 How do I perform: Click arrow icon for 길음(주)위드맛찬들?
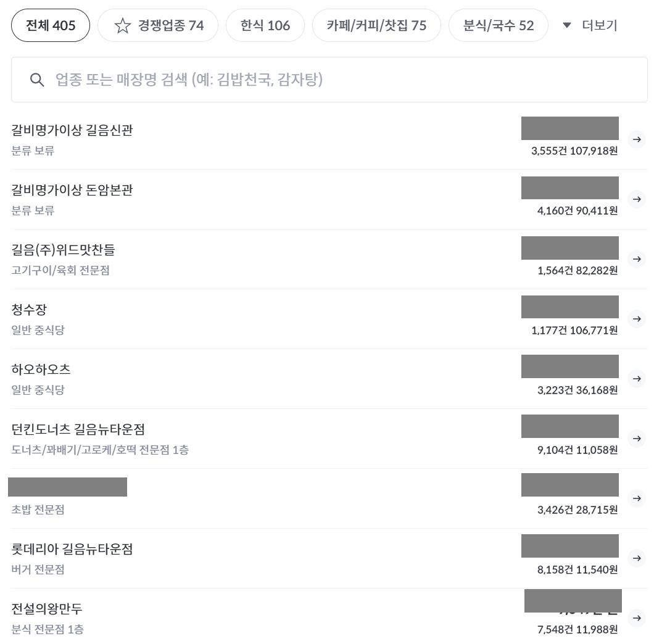pos(637,259)
